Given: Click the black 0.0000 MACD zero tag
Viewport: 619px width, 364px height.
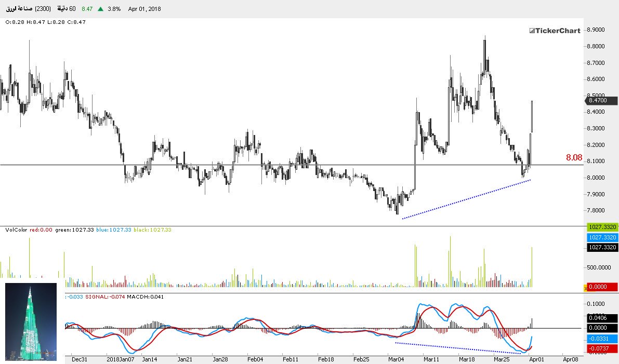Looking at the screenshot, I should [602, 328].
